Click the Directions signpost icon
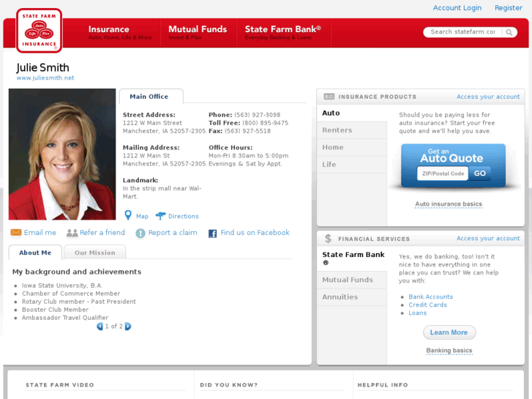 point(160,216)
